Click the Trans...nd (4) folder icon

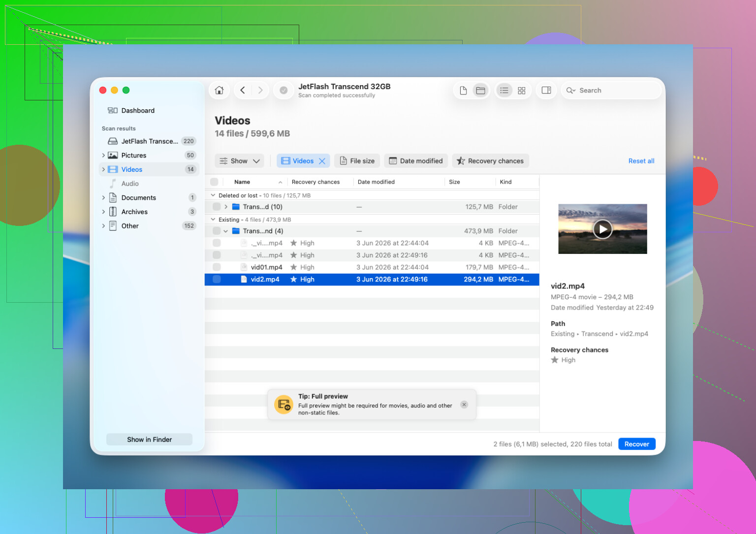(x=236, y=231)
